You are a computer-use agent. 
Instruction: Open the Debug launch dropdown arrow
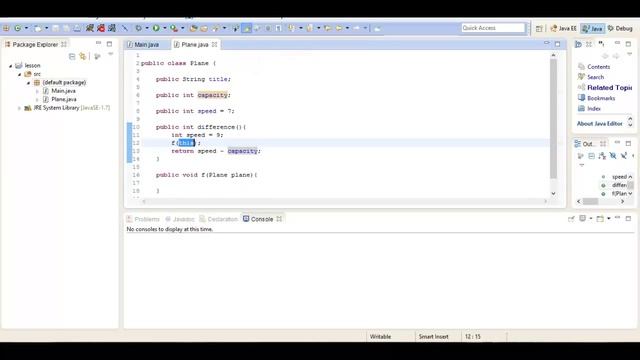tap(147, 28)
